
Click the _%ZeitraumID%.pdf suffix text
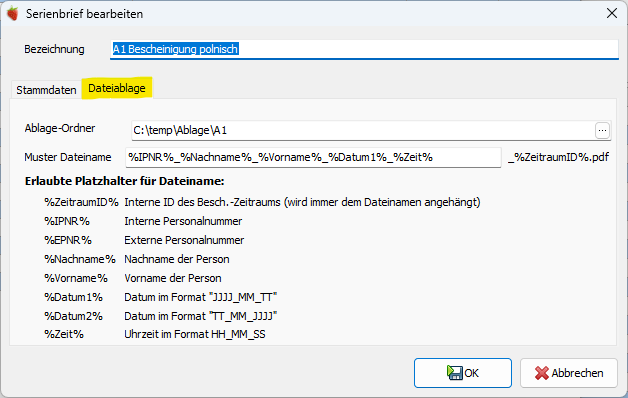coord(559,157)
